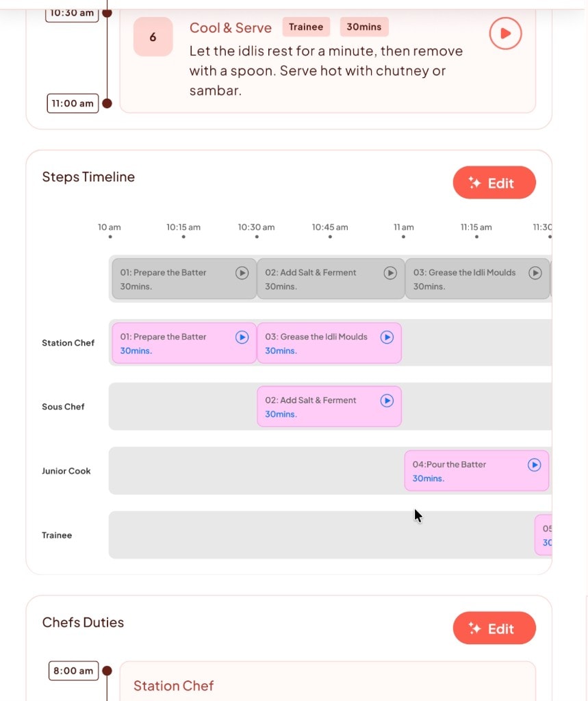Play the grayed 03: Grease the Idli Moulds step
Screen dimensions: 588x701
tap(535, 272)
